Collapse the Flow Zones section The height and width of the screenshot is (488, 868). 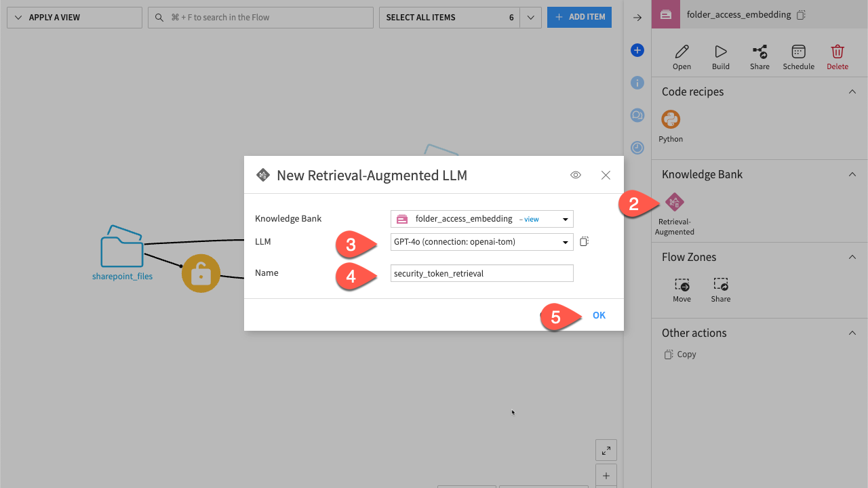pyautogui.click(x=852, y=257)
